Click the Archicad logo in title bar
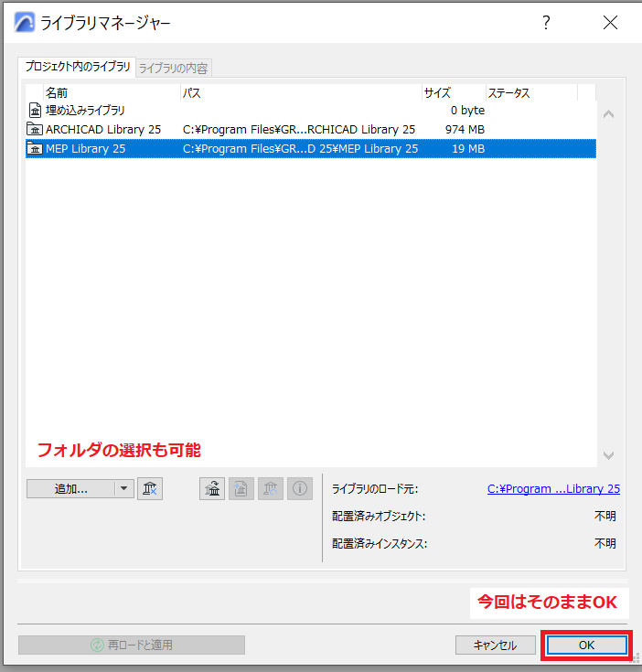642x672 pixels. pos(24,22)
